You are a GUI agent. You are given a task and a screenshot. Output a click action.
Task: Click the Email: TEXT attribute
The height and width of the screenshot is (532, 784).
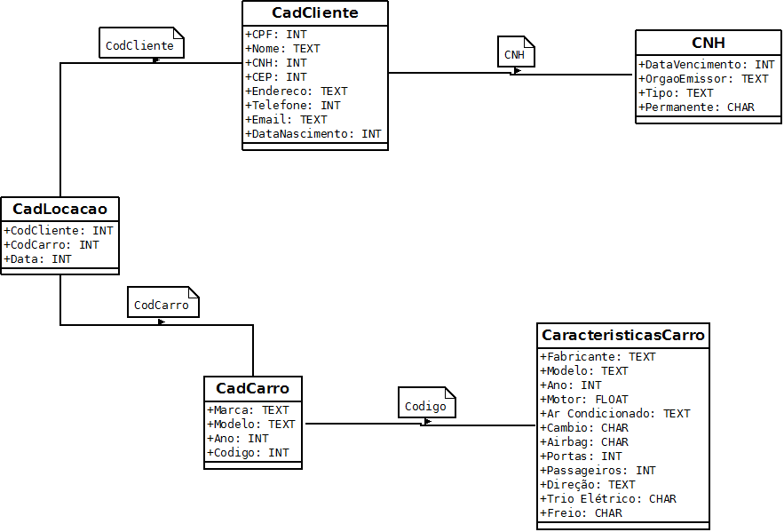286,120
